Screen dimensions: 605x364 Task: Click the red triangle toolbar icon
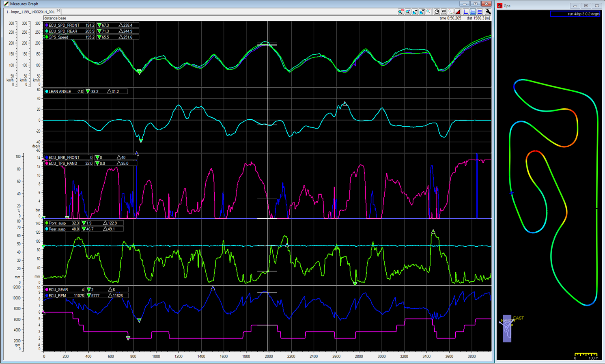[457, 12]
